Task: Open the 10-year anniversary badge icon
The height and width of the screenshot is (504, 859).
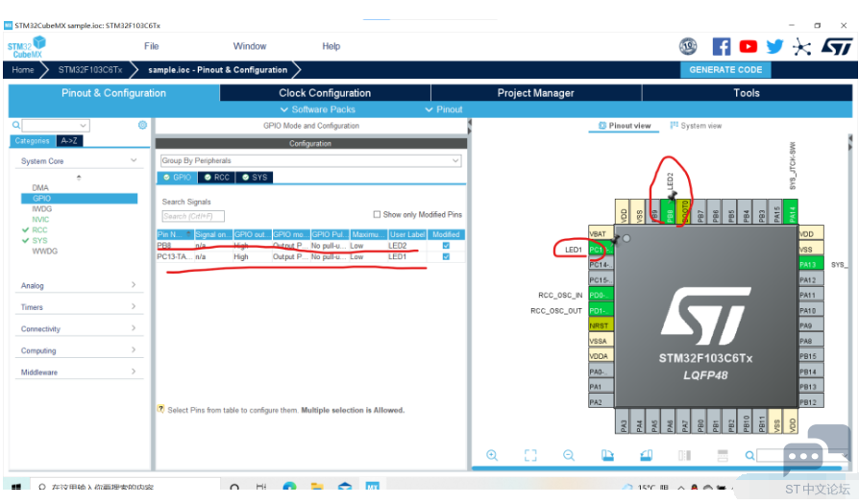Action: (x=688, y=46)
